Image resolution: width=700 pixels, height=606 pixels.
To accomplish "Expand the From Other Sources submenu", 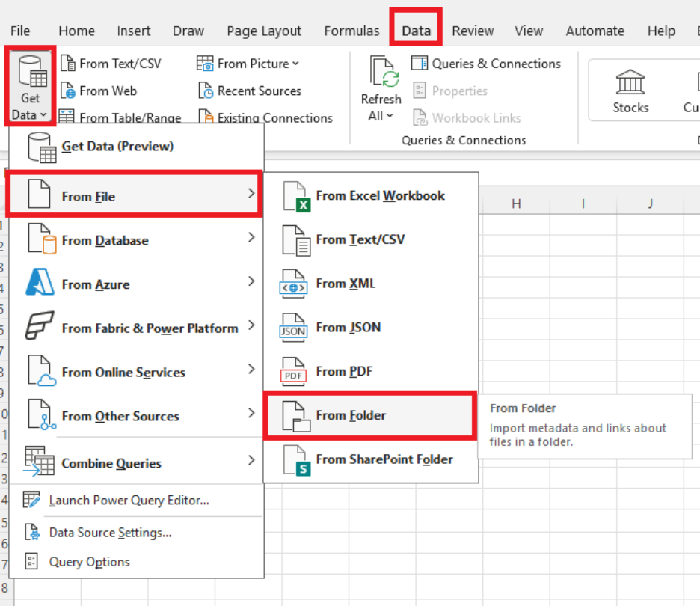I will point(136,416).
